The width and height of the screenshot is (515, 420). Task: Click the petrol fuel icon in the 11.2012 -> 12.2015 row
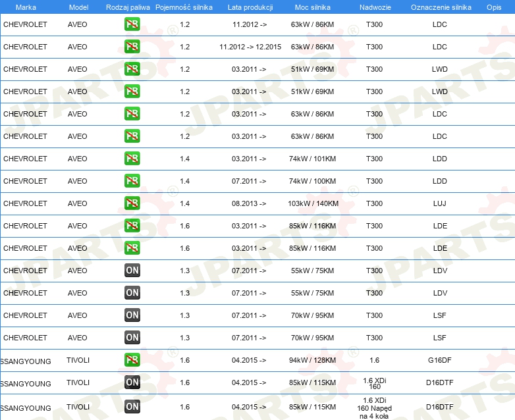(132, 47)
